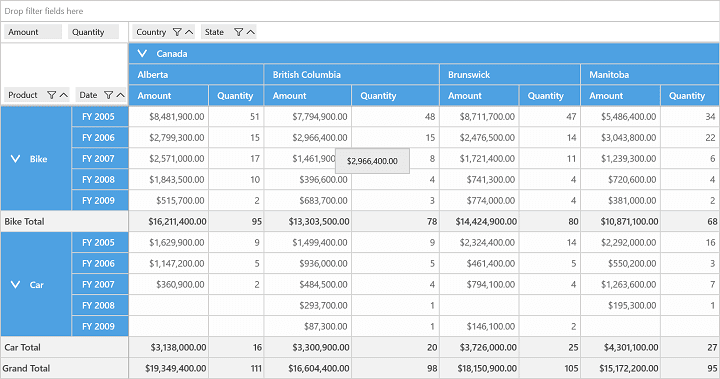The image size is (720, 379).
Task: Toggle sort arrow on State field
Action: 250,32
